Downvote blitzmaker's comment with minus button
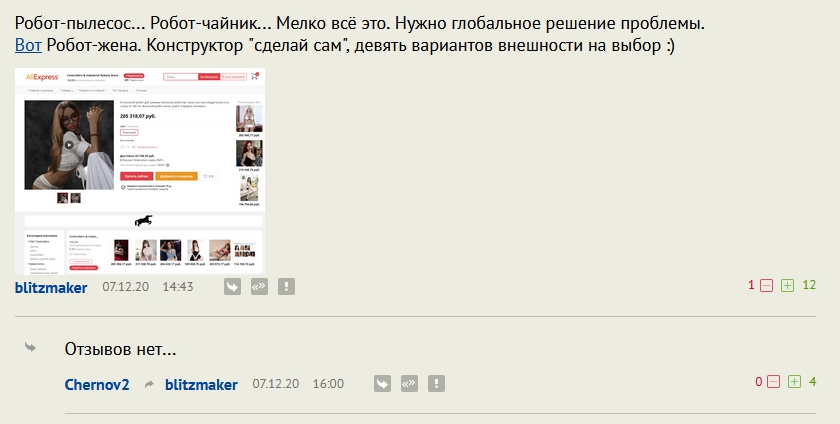 [x=767, y=285]
